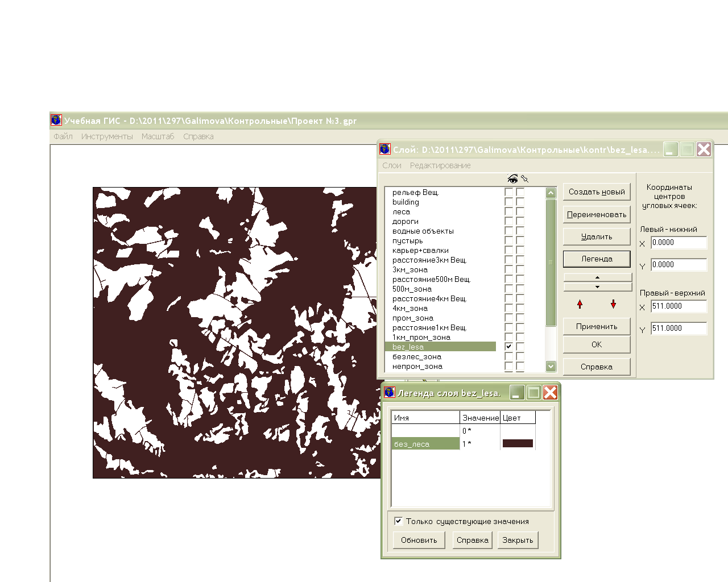Show the building layer via visibility checkbox
The width and height of the screenshot is (728, 582).
pyautogui.click(x=508, y=202)
